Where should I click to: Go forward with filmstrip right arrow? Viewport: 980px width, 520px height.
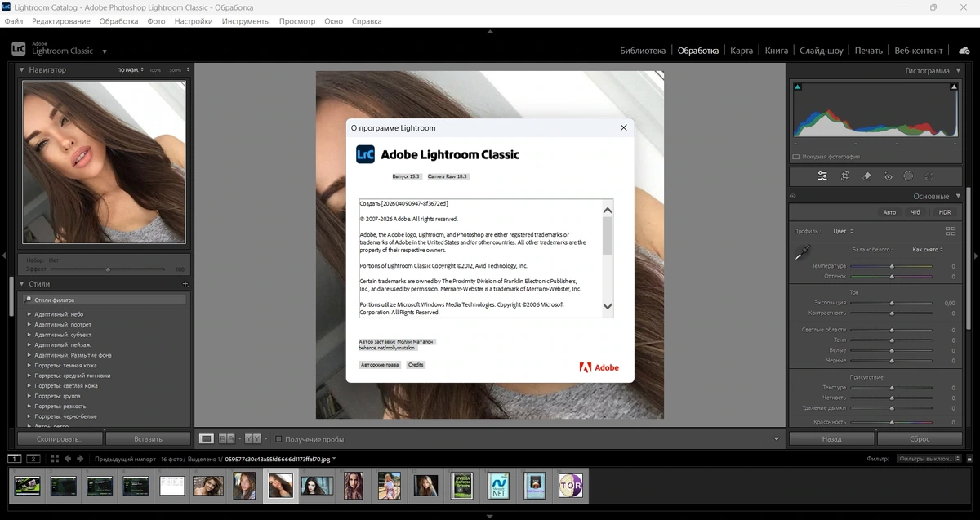pyautogui.click(x=80, y=459)
